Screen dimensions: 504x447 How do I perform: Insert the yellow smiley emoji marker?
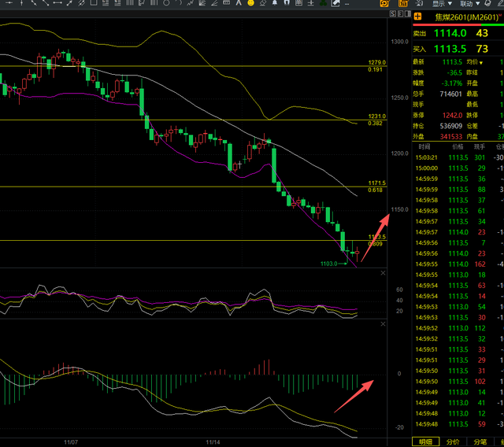(250, 3)
